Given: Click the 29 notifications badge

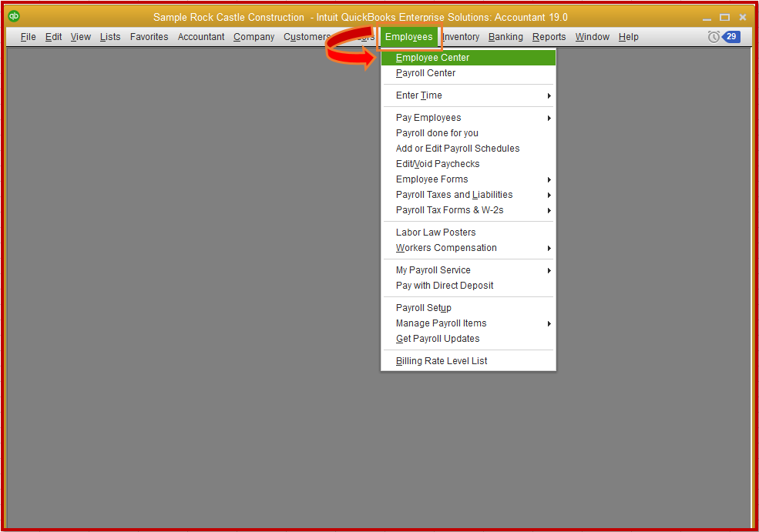Looking at the screenshot, I should coord(731,37).
